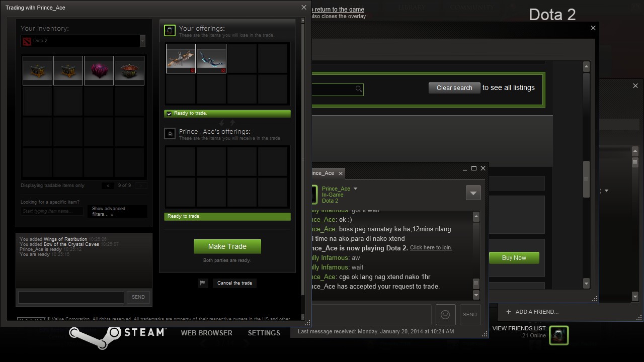Screen dimensions: 644x362
Task: Uncheck the Ready to trade checkbox
Action: [x=169, y=114]
